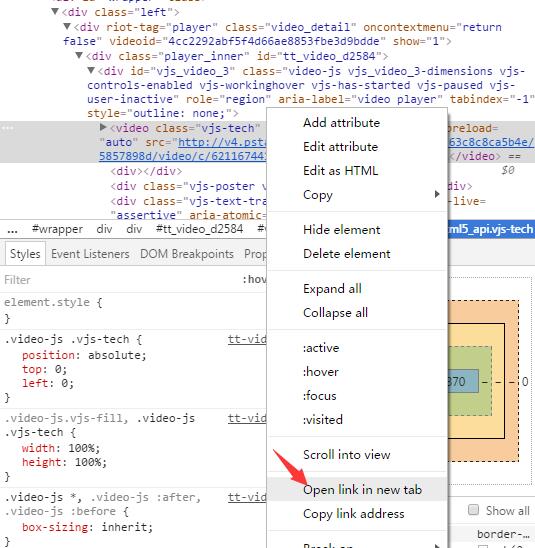Collapse the vjs_video_3 div node
The width and height of the screenshot is (535, 548).
point(91,71)
